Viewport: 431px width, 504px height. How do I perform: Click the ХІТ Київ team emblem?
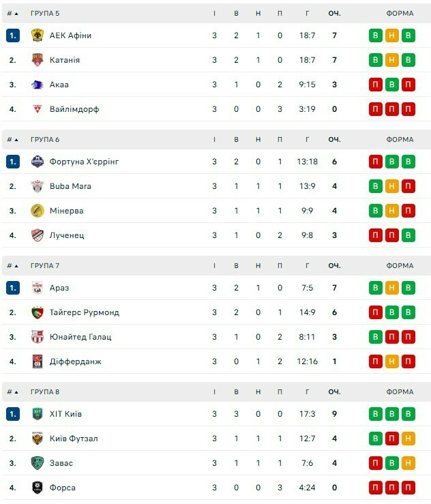(38, 414)
